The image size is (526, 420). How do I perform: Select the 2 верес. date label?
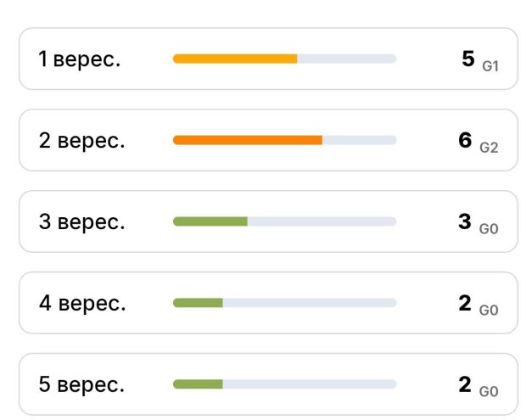pyautogui.click(x=81, y=141)
